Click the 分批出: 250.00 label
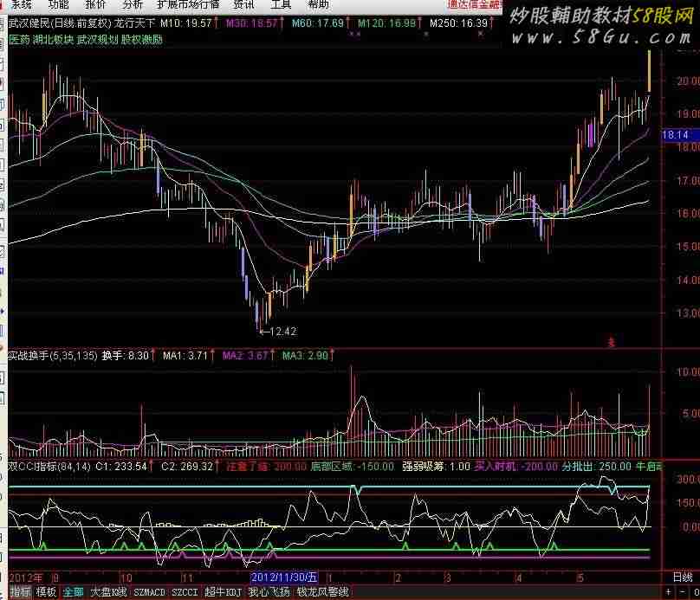Screen dimensions: 700x600 [x=597, y=467]
